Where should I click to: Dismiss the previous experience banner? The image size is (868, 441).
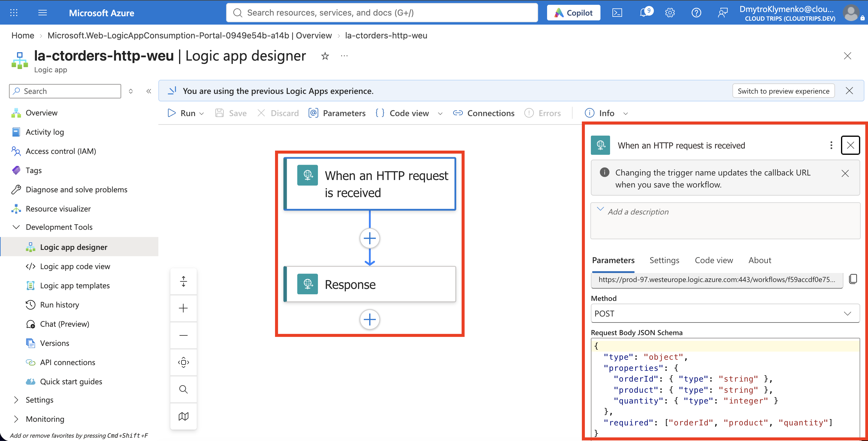pos(849,91)
